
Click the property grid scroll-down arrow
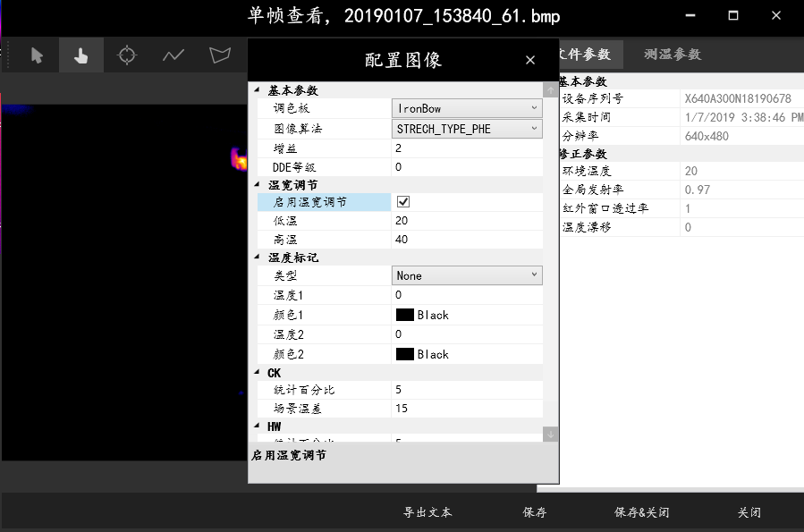550,435
